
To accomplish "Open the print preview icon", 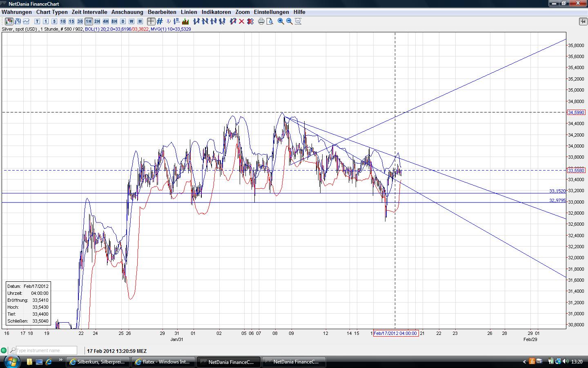I will (270, 21).
